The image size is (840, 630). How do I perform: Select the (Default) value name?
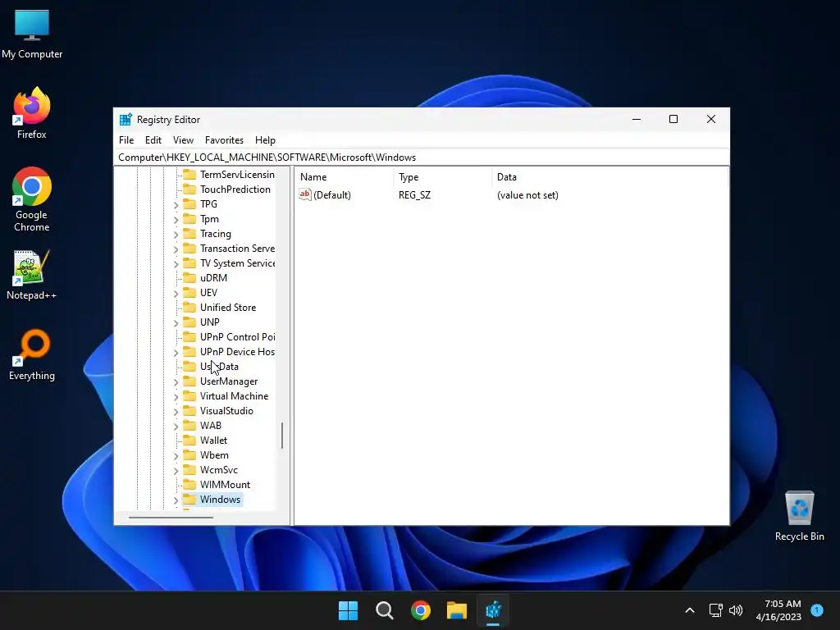(x=332, y=195)
